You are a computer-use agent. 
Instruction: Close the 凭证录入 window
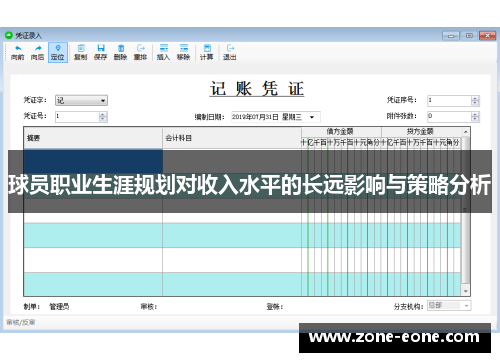[487, 35]
